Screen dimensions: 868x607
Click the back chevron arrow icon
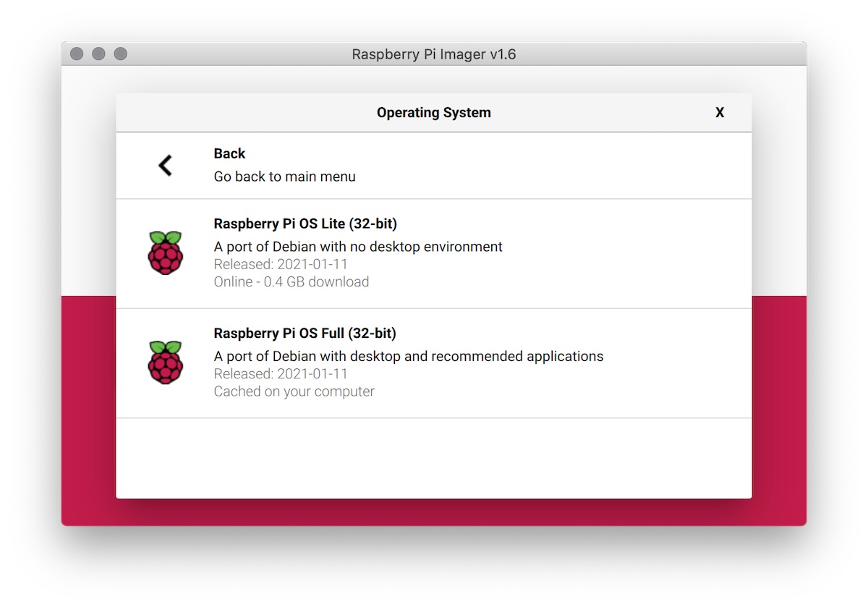[x=165, y=165]
